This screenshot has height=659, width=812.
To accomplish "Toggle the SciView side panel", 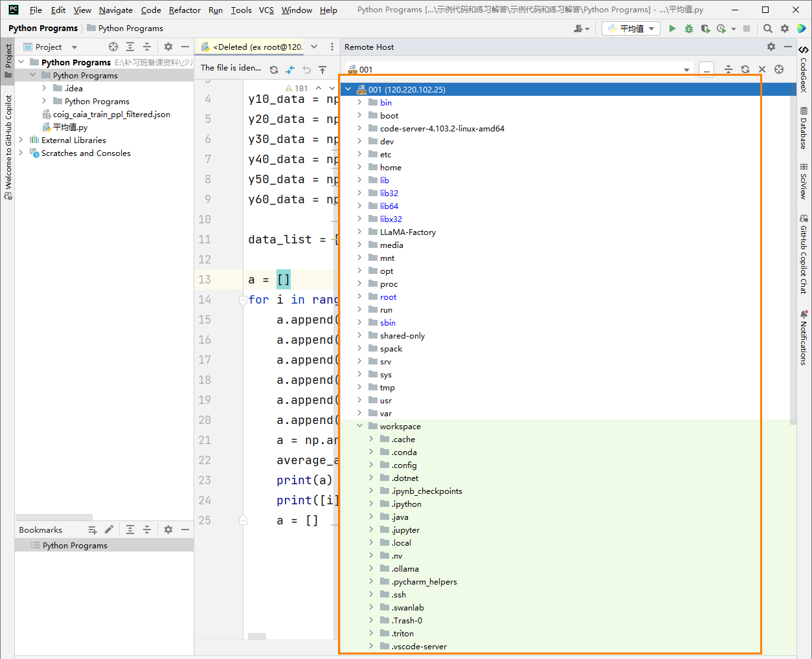I will tap(804, 181).
